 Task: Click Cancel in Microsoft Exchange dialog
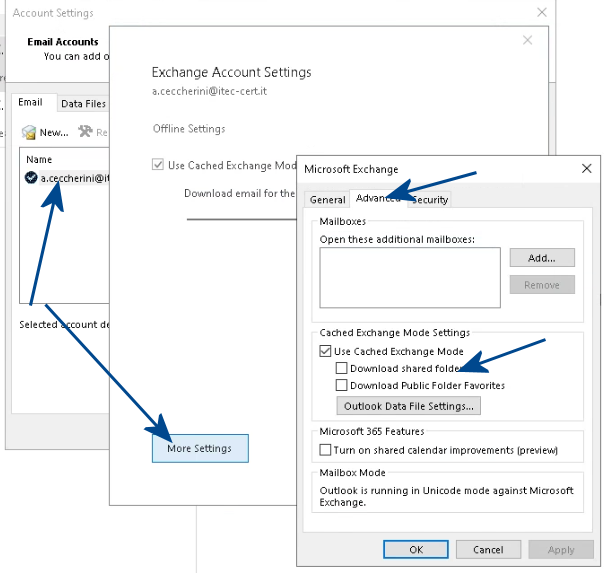488,549
